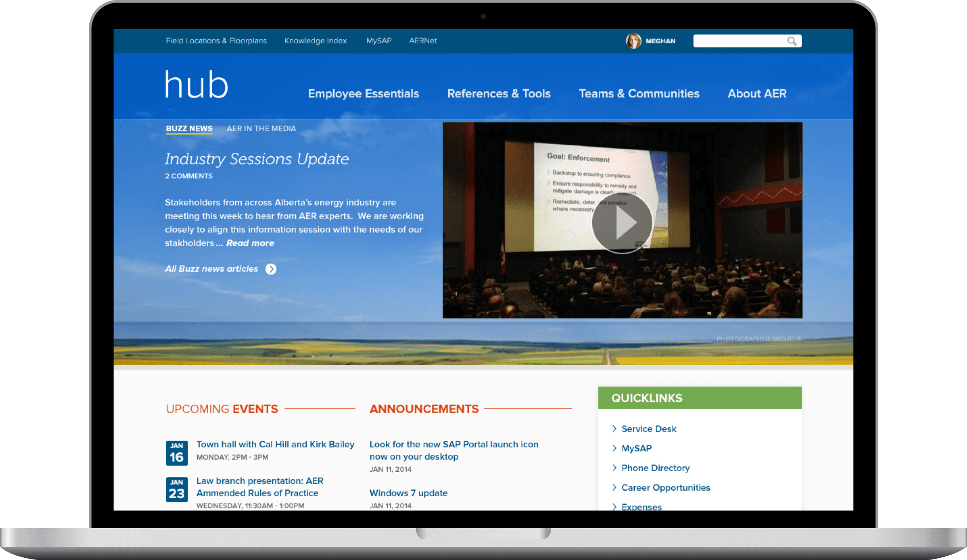Click chevron next to Career Opportunities
This screenshot has height=560, width=967.
(614, 487)
